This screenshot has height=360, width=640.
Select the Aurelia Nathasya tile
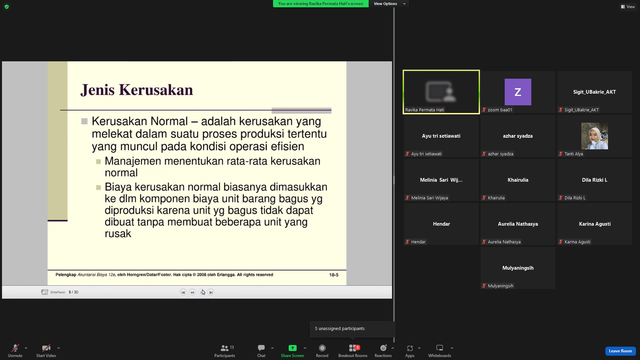tap(518, 224)
